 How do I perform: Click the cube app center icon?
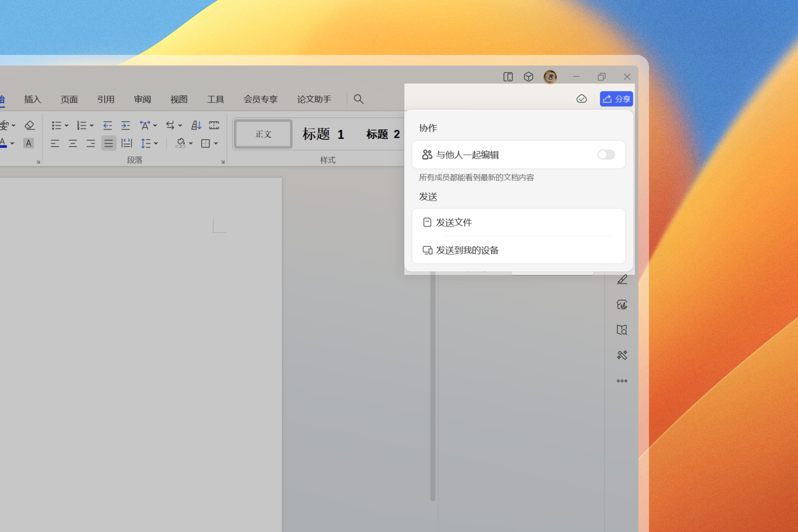(528, 77)
